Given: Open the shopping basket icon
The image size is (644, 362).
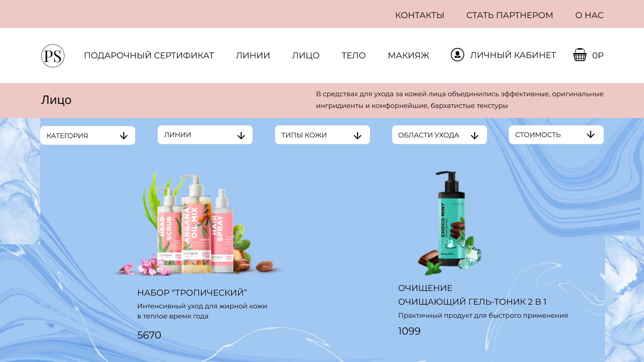Looking at the screenshot, I should tap(580, 55).
